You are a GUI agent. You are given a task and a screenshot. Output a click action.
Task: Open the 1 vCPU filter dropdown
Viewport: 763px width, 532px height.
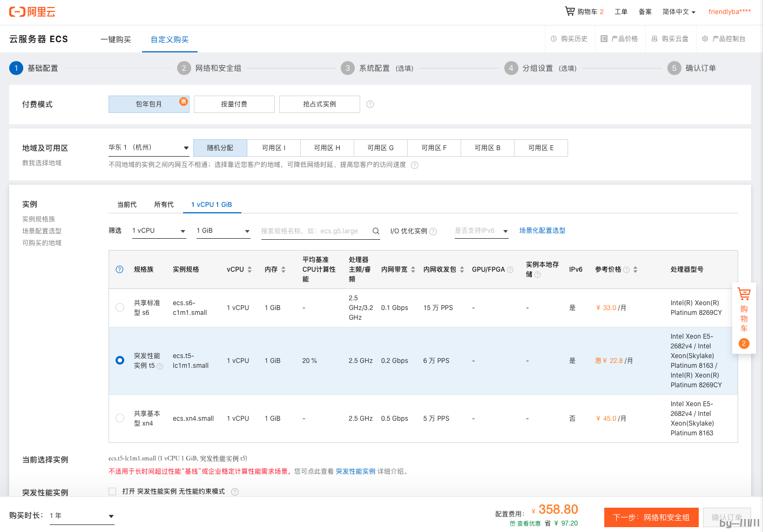[159, 231]
